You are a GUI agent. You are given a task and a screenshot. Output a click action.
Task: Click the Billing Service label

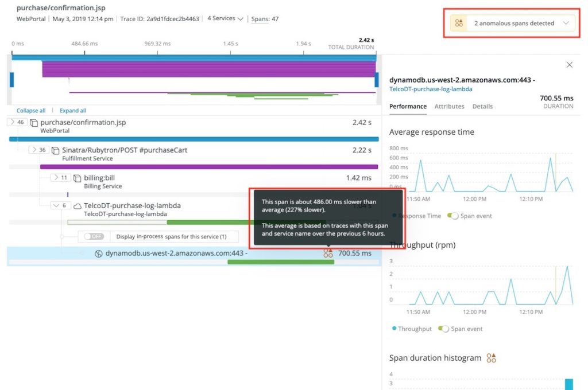click(103, 186)
